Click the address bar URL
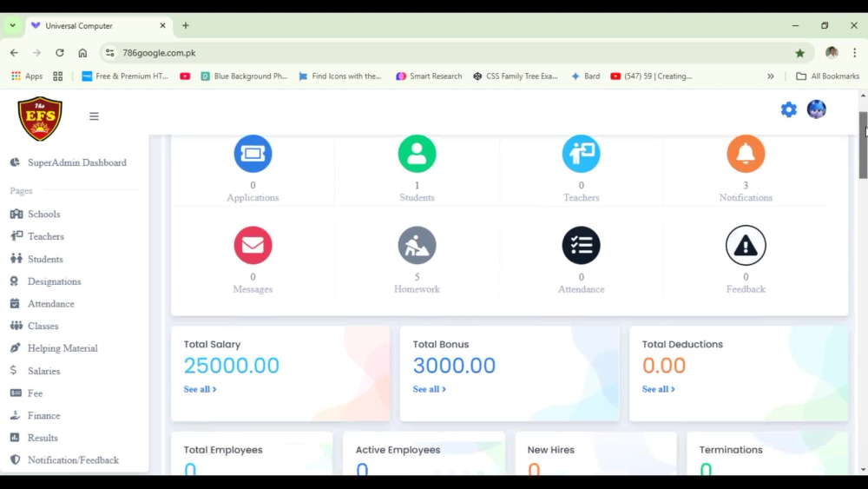This screenshot has height=489, width=868. (159, 53)
